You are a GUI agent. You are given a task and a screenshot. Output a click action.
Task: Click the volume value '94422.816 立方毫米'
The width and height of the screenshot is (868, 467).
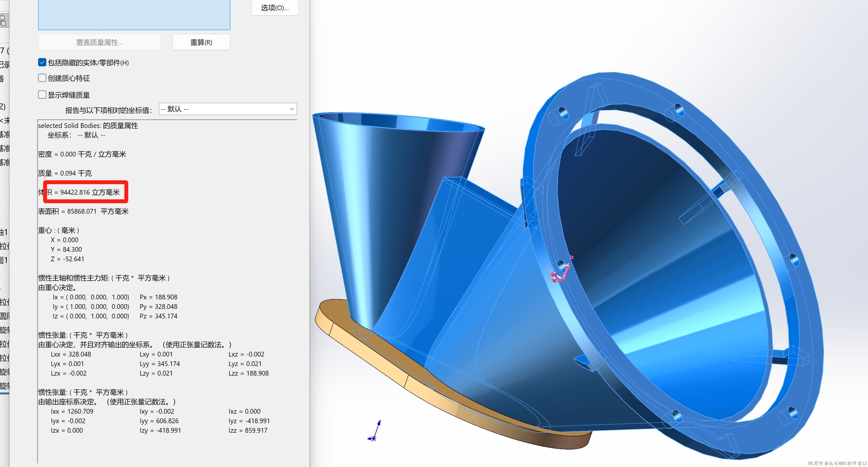pyautogui.click(x=90, y=192)
